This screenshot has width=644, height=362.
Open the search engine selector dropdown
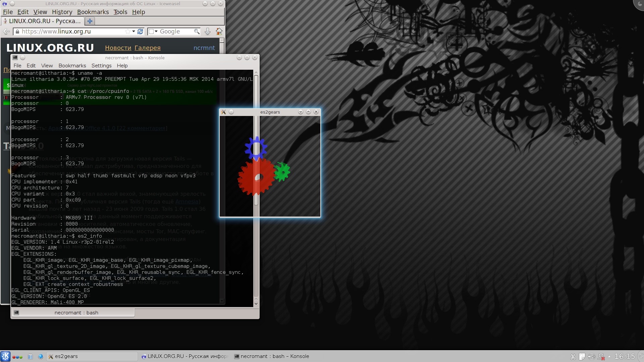click(x=153, y=32)
